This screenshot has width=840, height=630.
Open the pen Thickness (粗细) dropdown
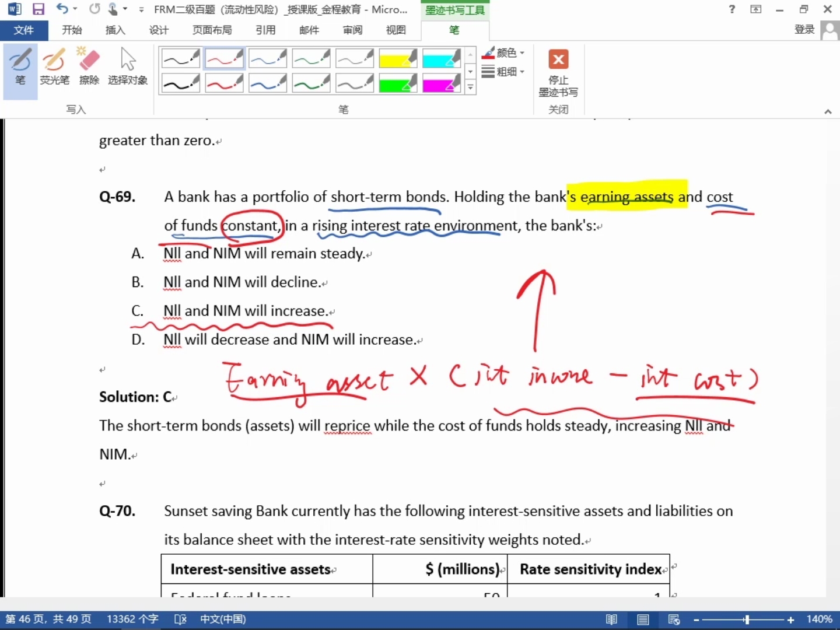pos(503,72)
